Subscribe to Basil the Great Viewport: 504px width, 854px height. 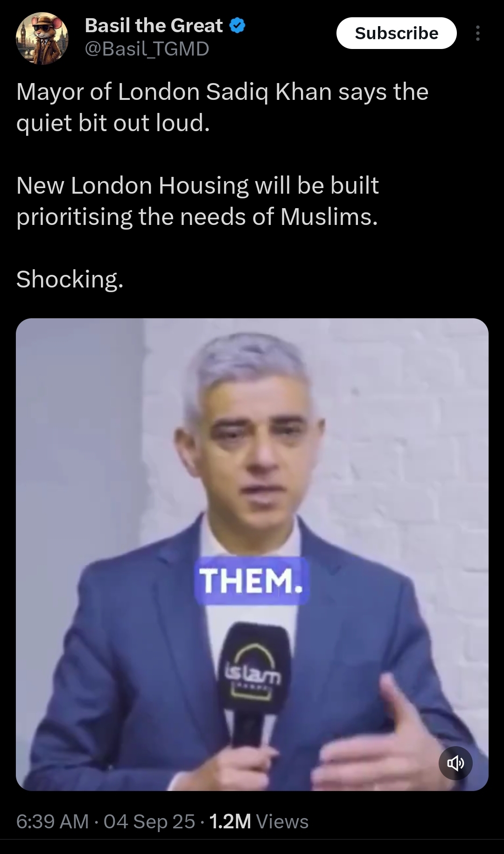(396, 33)
